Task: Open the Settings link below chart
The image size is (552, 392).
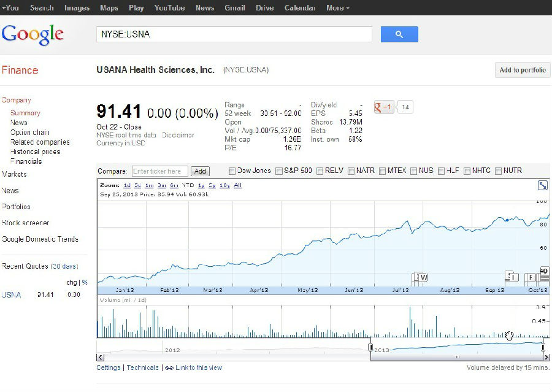Action: (x=109, y=367)
